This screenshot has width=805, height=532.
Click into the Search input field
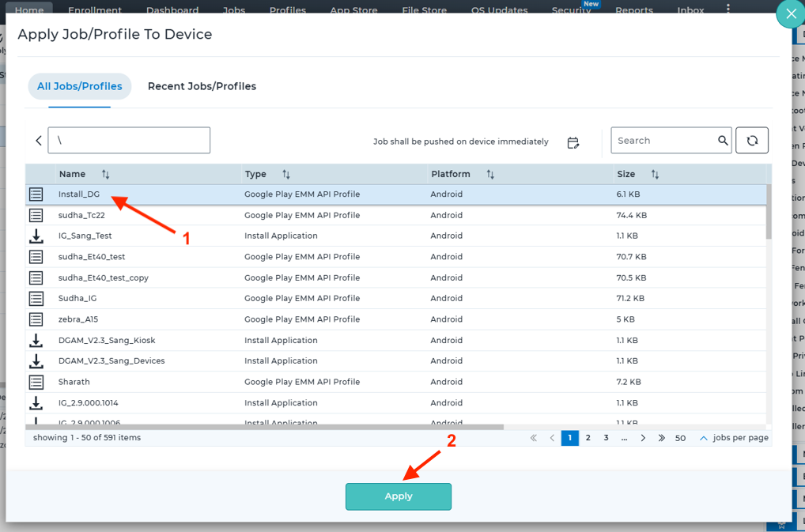click(x=663, y=141)
